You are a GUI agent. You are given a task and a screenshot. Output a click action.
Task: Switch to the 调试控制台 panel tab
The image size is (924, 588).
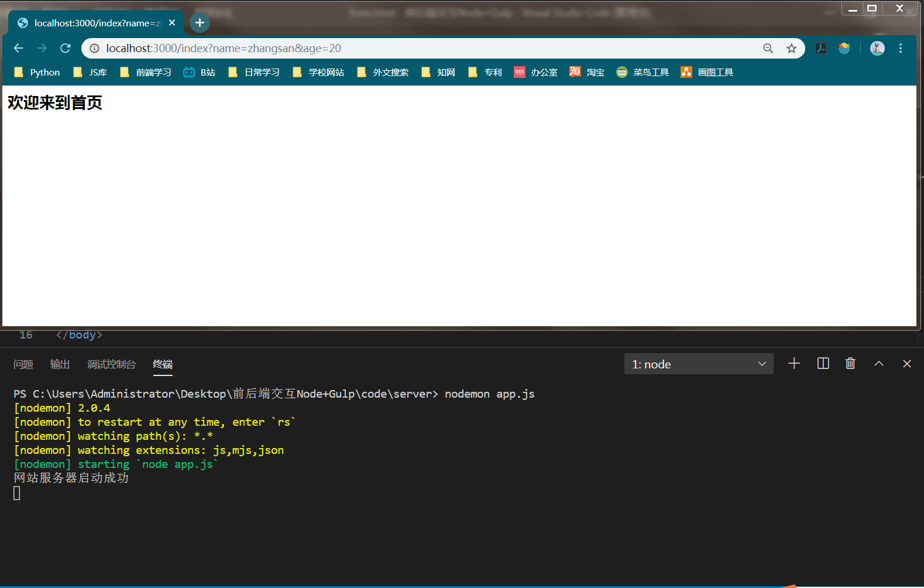[x=112, y=364]
